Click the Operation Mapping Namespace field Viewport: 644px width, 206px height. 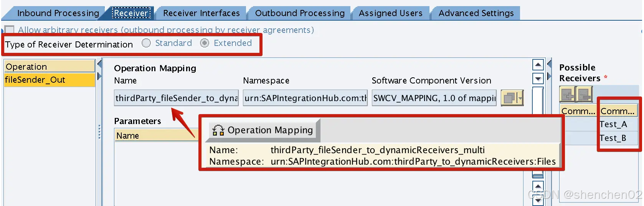click(305, 98)
